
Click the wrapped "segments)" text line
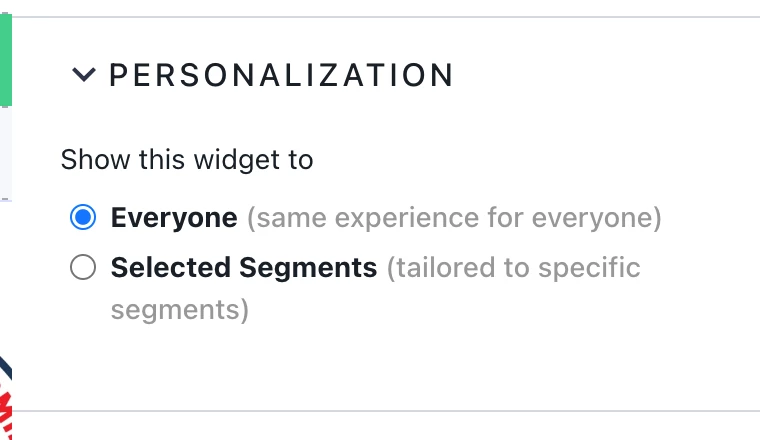(x=180, y=310)
